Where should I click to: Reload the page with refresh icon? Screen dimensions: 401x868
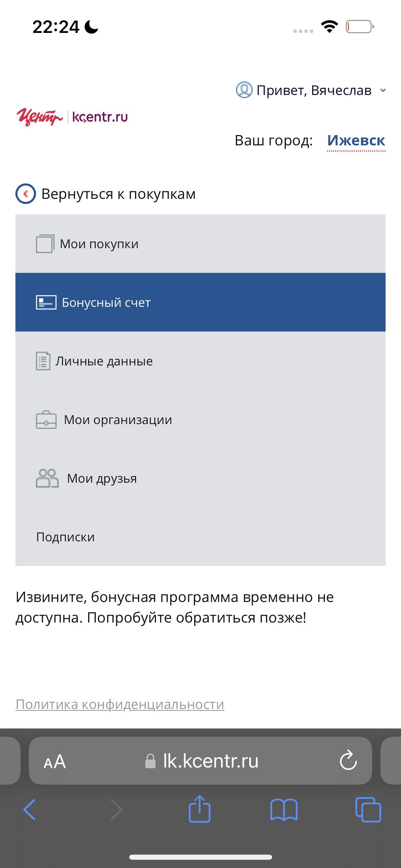pyautogui.click(x=348, y=760)
